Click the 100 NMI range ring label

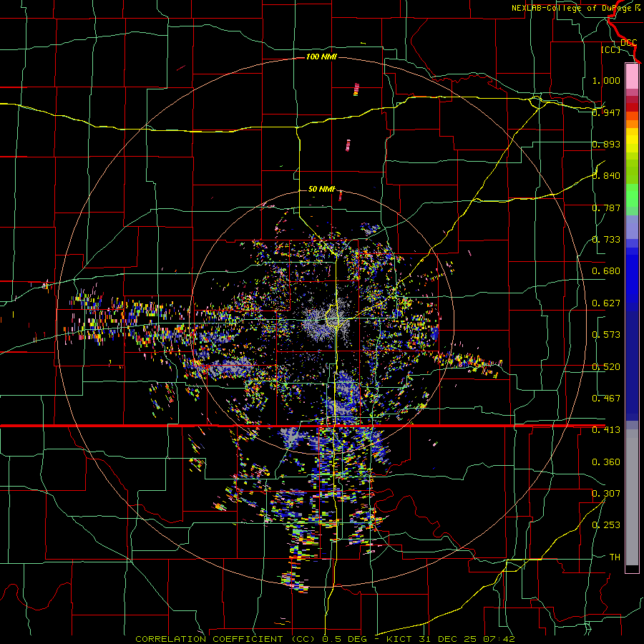321,57
